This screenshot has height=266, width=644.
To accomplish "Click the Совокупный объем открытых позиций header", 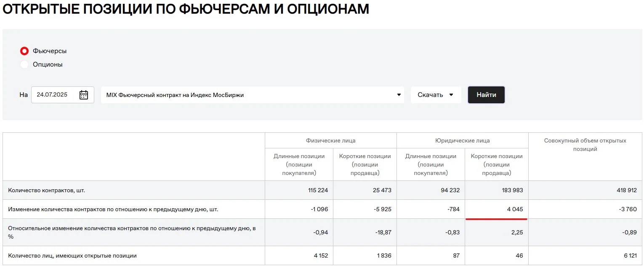I will 585,145.
